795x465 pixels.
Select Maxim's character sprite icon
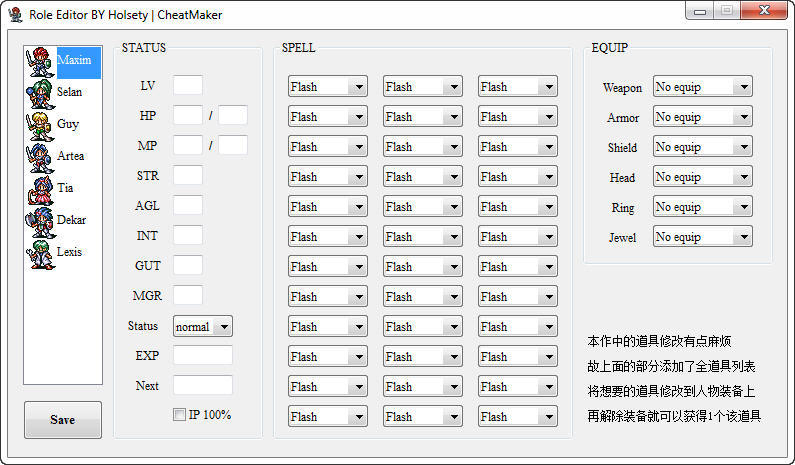coord(41,62)
